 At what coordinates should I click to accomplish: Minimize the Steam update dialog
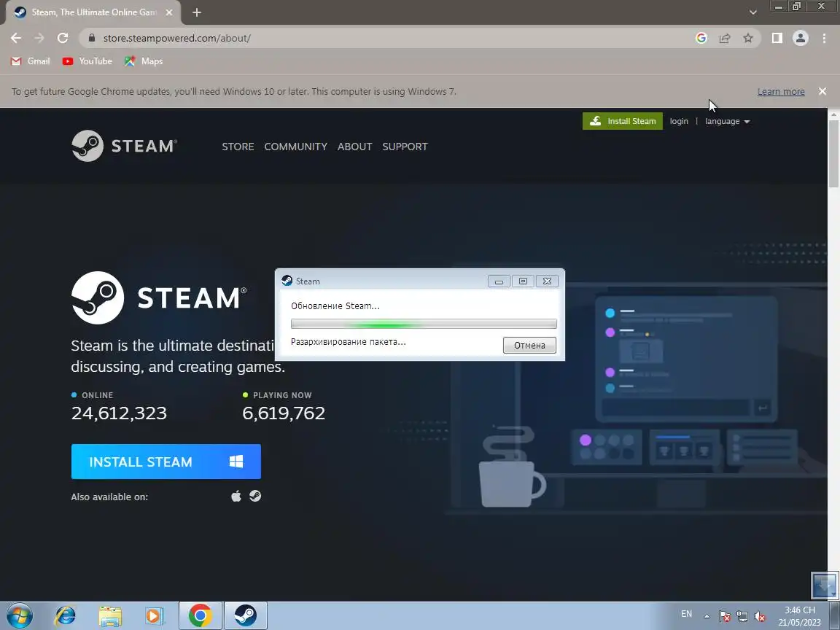point(499,281)
